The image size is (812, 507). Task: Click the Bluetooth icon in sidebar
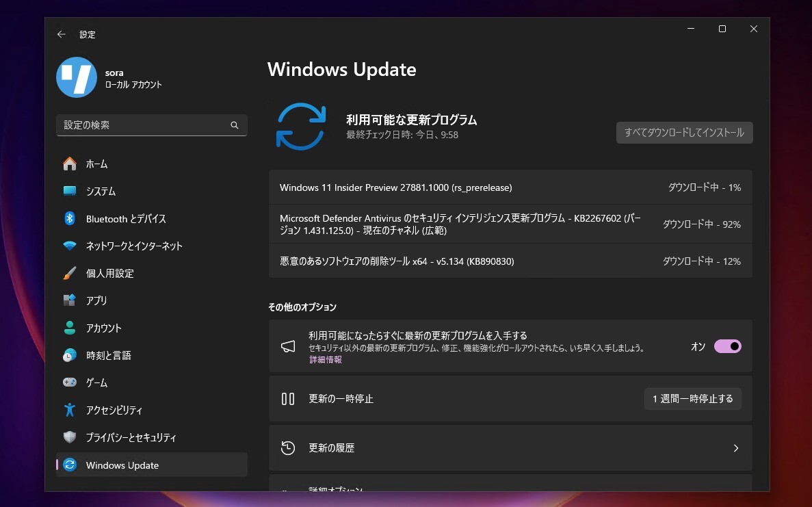coord(70,218)
